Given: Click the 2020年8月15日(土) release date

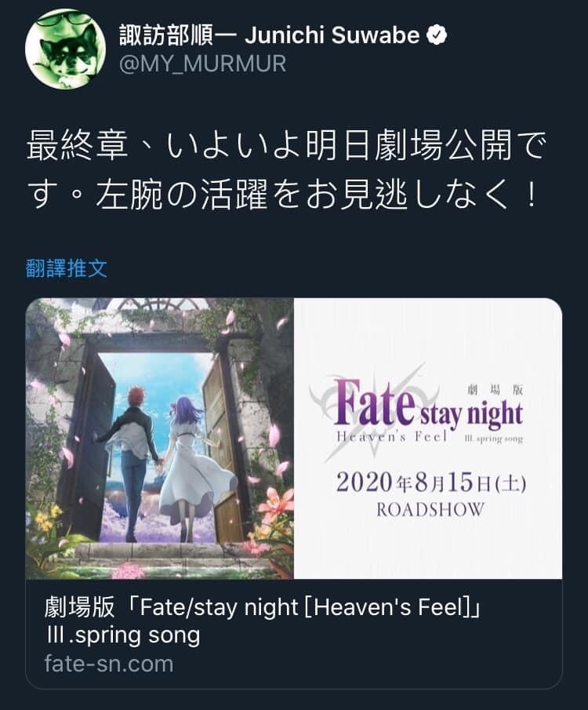Looking at the screenshot, I should (430, 483).
